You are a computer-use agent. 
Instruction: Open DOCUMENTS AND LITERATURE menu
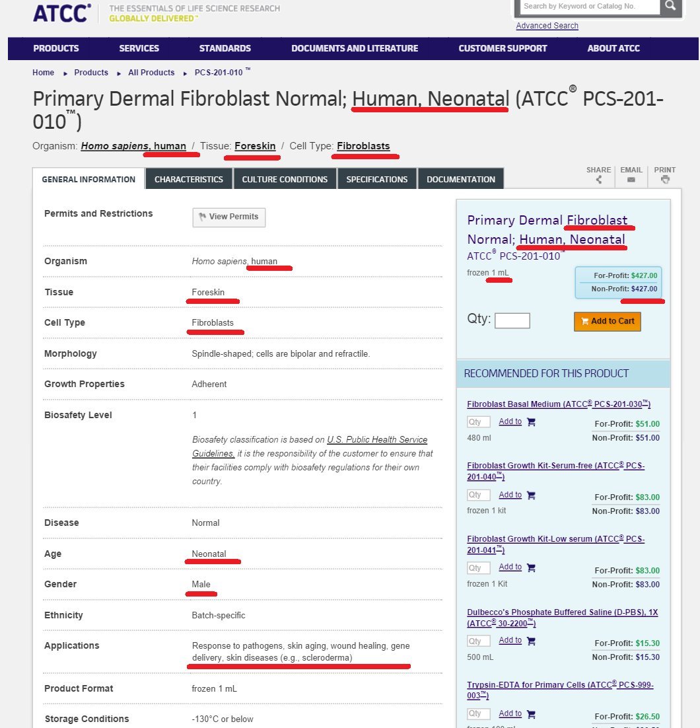pos(355,48)
